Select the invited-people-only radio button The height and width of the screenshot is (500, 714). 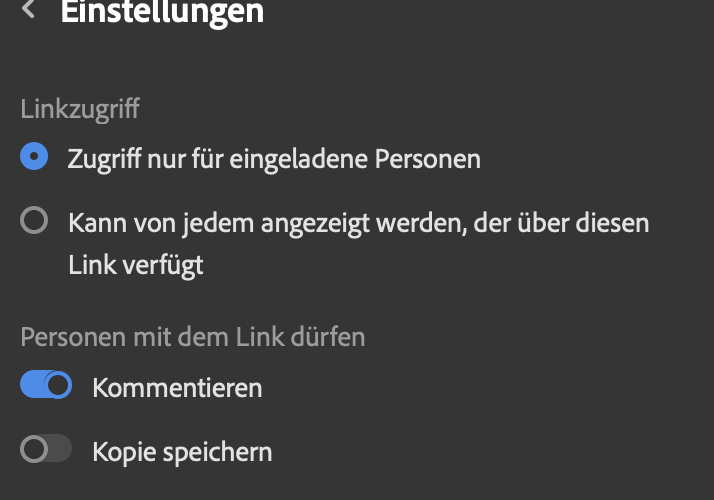tap(34, 156)
